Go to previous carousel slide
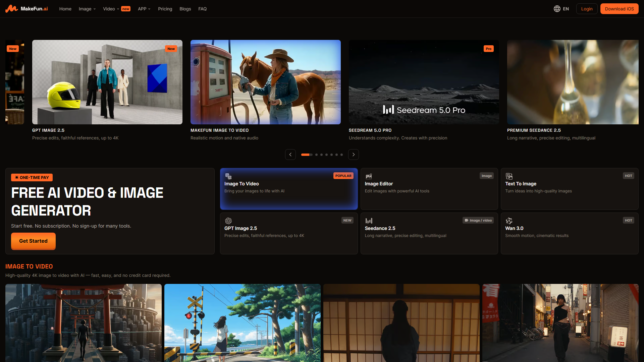Screen dimensions: 644x362 290,155
